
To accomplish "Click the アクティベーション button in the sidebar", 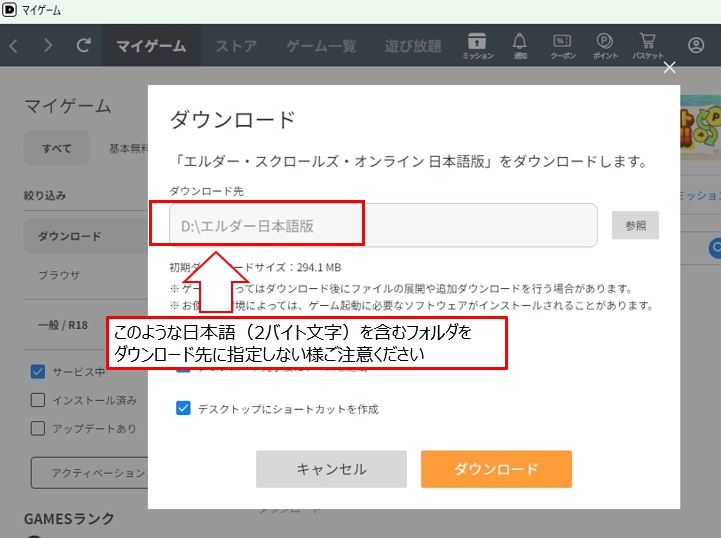I will pos(90,473).
